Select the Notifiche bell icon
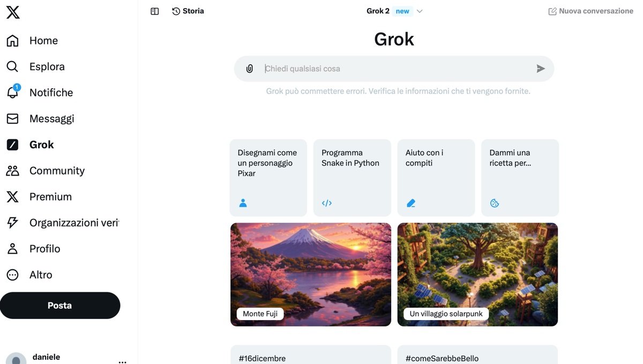Viewport: 643px width, 364px height. pyautogui.click(x=12, y=92)
